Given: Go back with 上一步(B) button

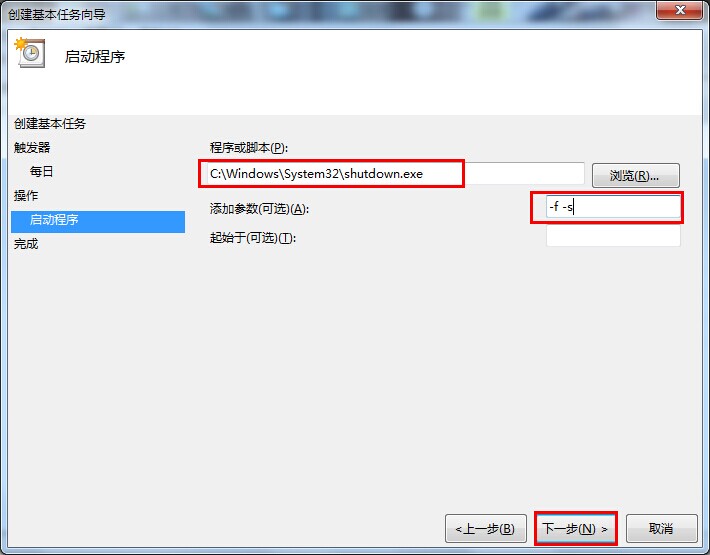Looking at the screenshot, I should coord(485,528).
